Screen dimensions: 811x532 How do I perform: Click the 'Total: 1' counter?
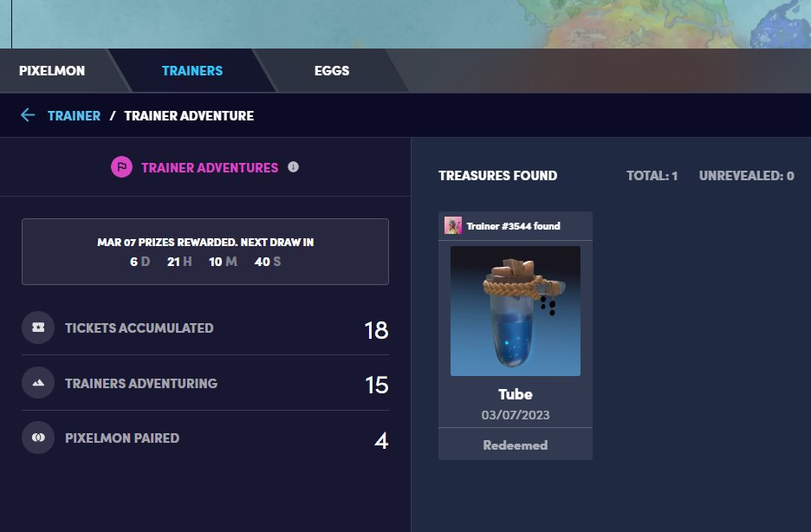click(652, 176)
